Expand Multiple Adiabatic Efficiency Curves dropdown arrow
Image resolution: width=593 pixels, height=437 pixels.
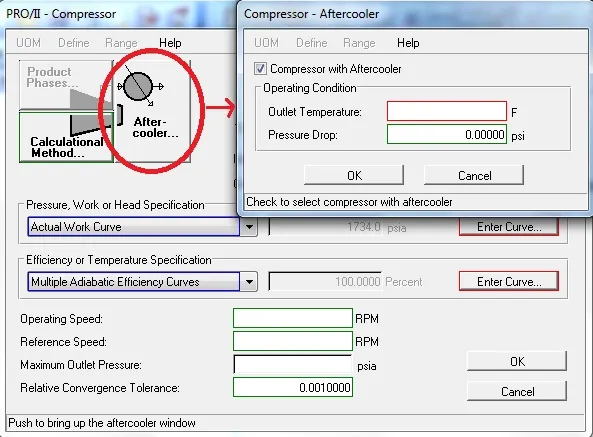pyautogui.click(x=249, y=282)
